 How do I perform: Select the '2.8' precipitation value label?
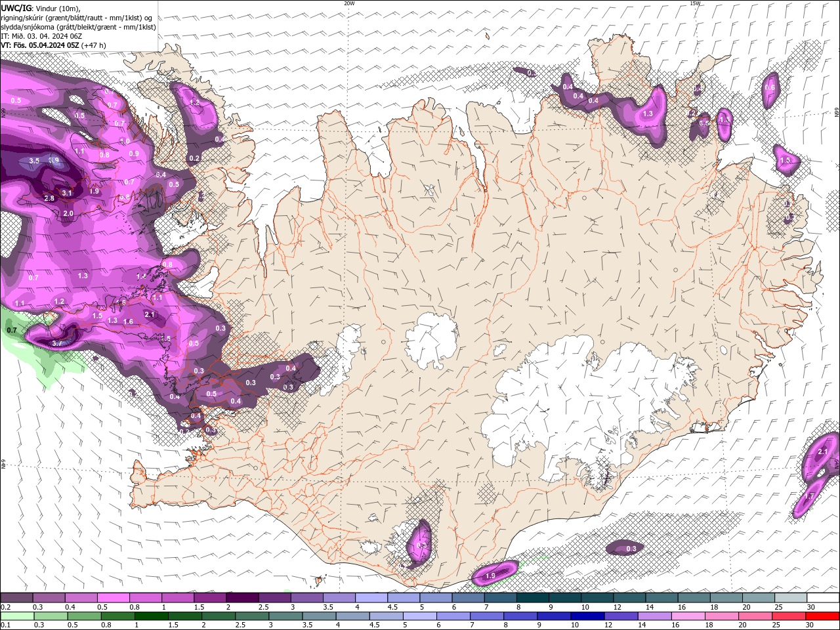click(49, 198)
